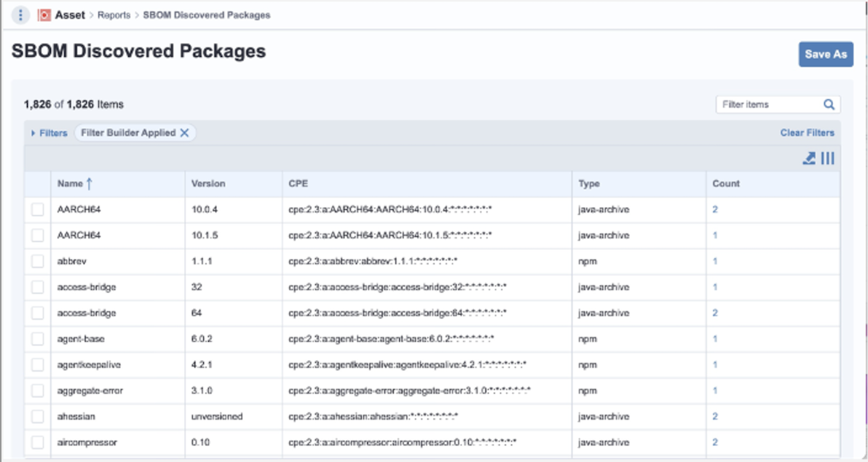Sort by the Type column header
This screenshot has width=868, height=462.
pos(589,184)
